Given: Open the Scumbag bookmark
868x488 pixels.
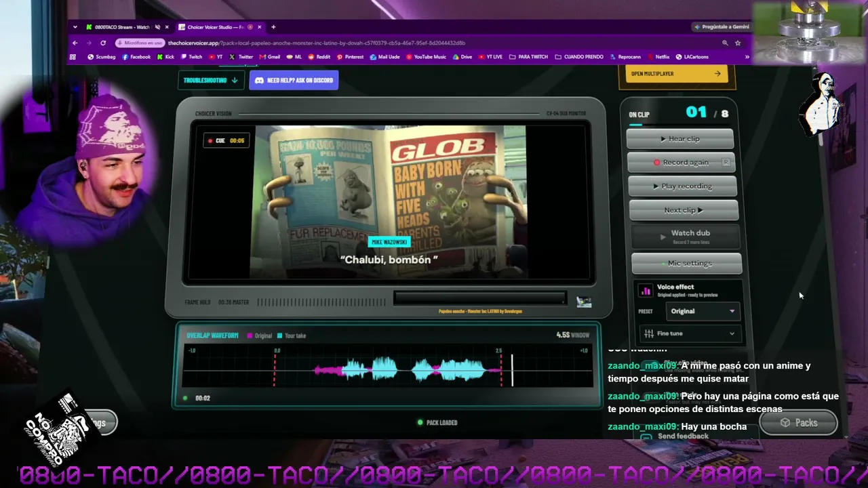Looking at the screenshot, I should (102, 57).
